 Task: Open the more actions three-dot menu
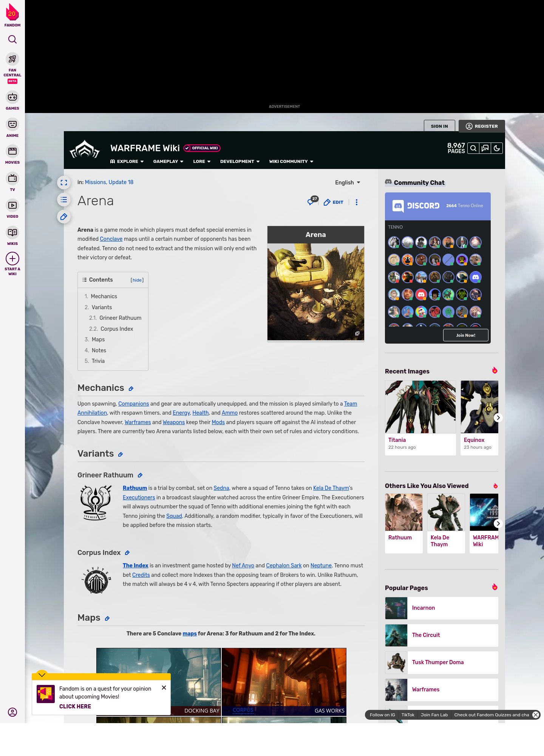coord(357,202)
